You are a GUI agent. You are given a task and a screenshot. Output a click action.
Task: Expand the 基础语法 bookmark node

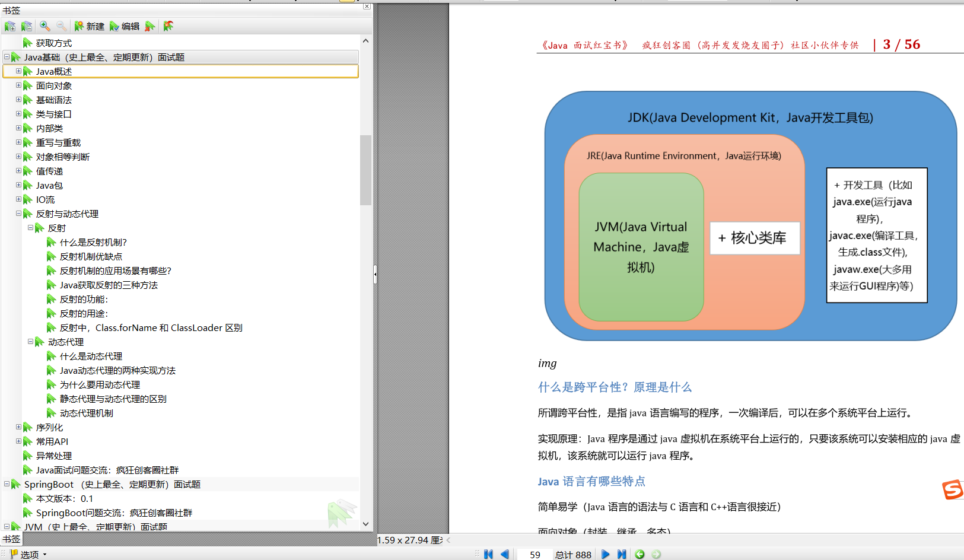pos(18,100)
